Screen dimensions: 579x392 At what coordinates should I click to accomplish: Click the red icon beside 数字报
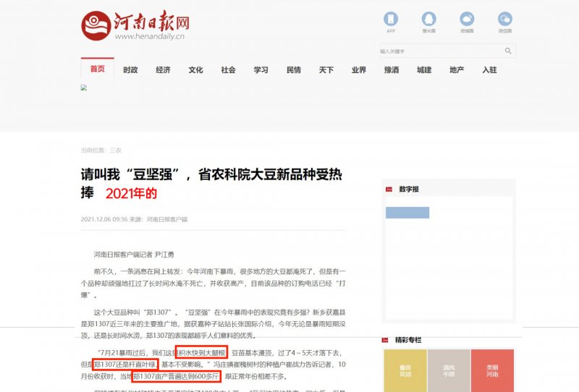[389, 189]
